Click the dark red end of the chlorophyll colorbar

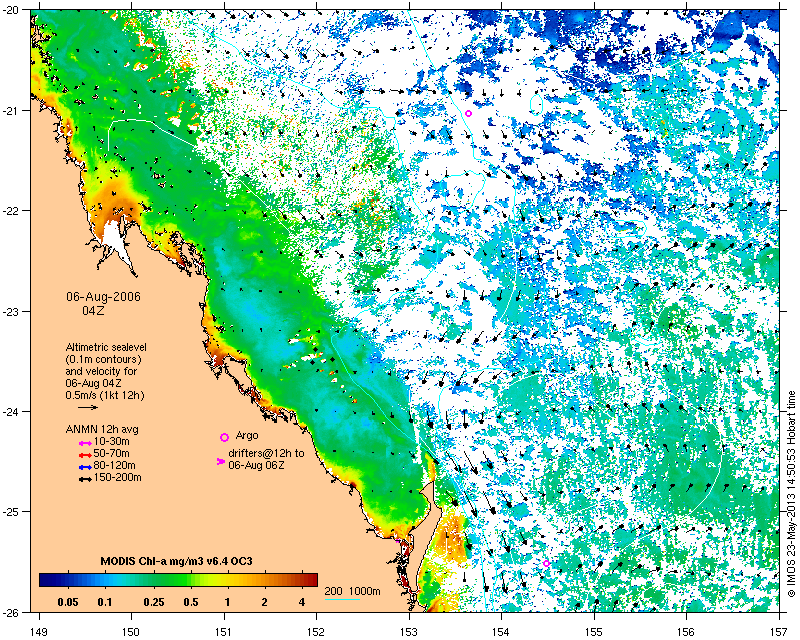[313, 580]
